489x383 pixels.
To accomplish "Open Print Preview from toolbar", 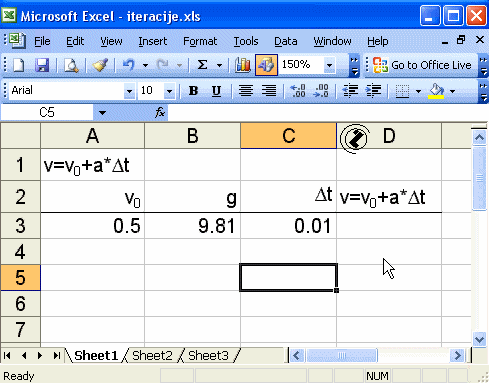I will (71, 65).
